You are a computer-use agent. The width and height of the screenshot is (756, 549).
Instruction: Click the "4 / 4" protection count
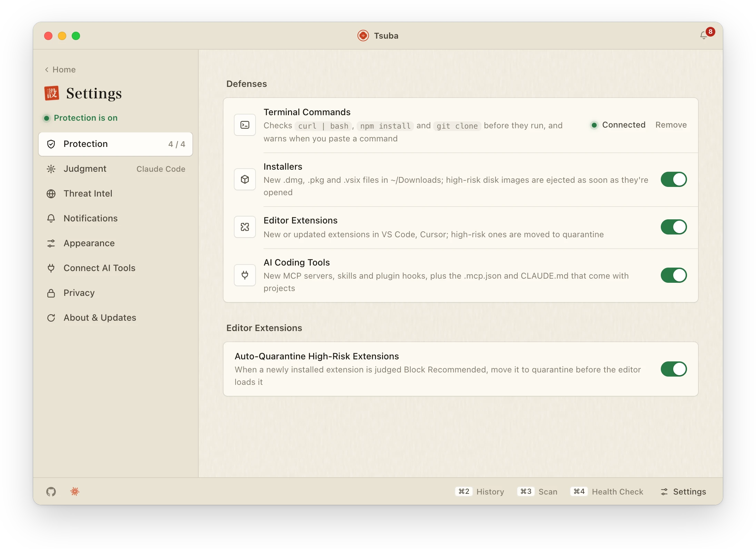pos(177,144)
